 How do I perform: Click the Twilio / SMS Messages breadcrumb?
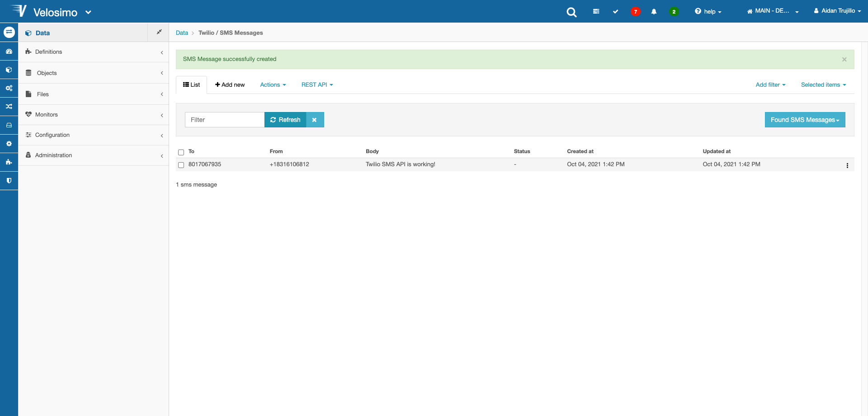231,33
